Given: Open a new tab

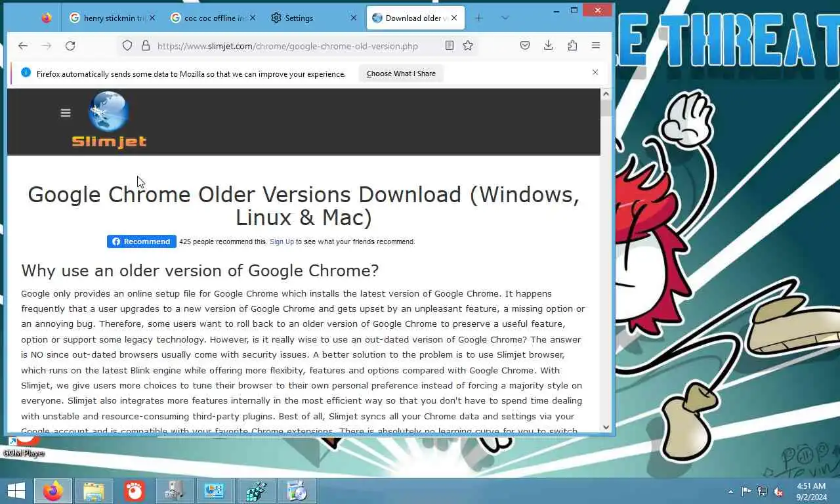Looking at the screenshot, I should [x=478, y=18].
